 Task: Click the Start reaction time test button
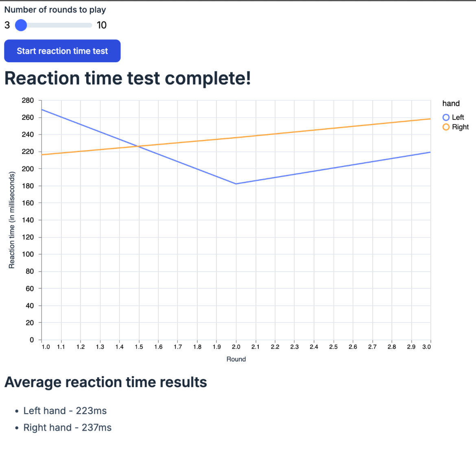[62, 51]
